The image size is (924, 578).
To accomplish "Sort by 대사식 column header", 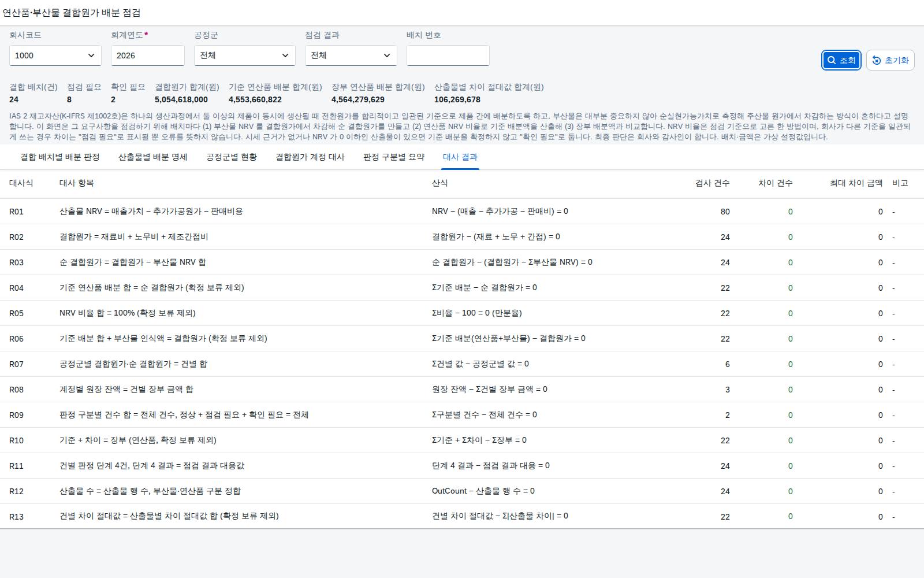I will pos(21,183).
